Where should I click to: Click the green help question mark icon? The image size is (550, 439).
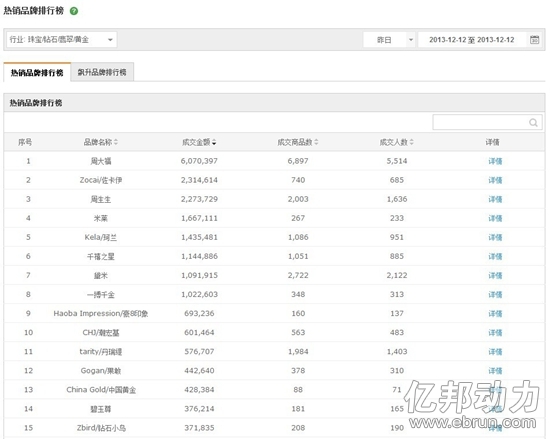[x=74, y=11]
